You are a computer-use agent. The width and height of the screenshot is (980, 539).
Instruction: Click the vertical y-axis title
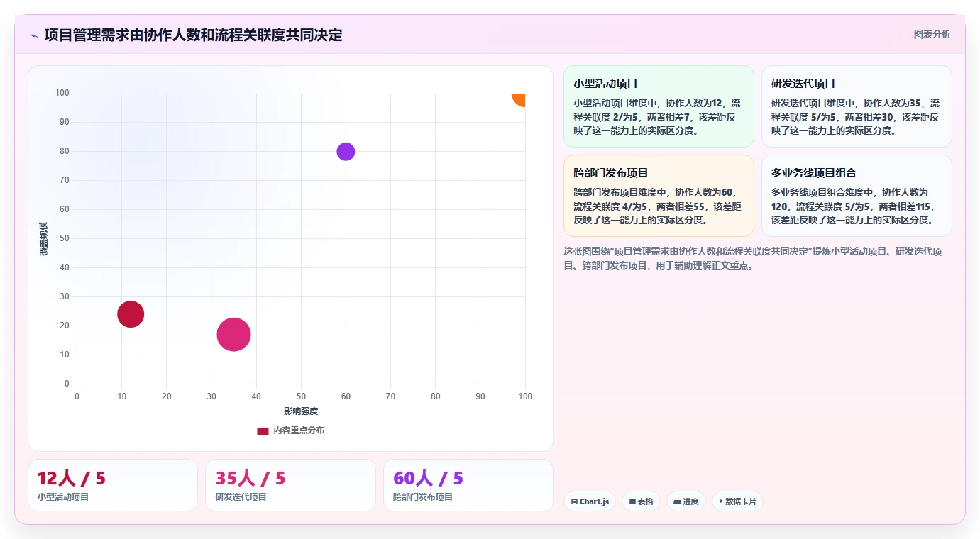click(x=44, y=238)
